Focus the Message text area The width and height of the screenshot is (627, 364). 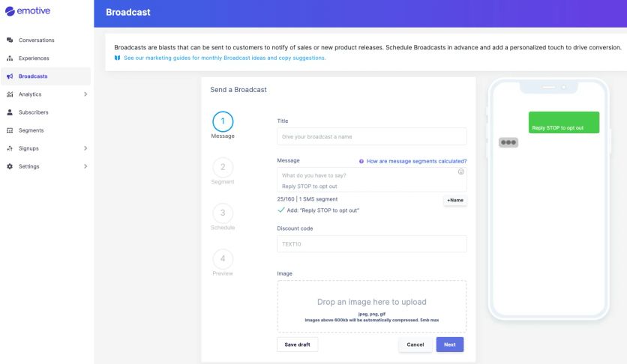click(372, 180)
